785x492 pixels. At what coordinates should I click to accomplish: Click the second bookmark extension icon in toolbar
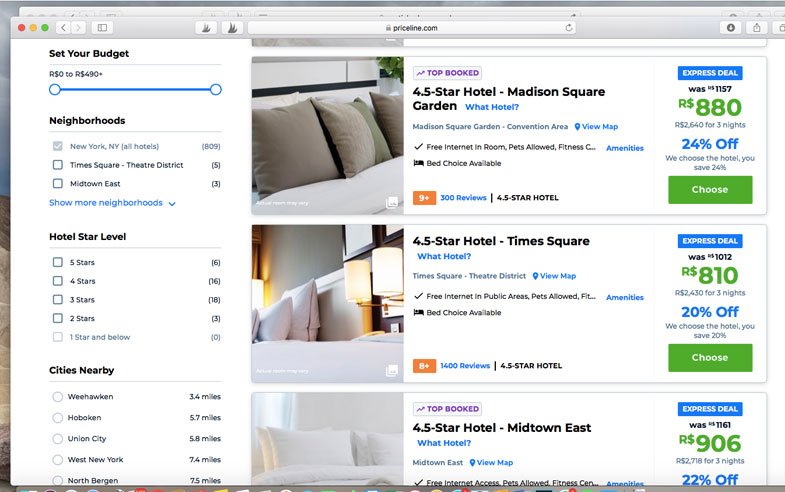click(232, 28)
